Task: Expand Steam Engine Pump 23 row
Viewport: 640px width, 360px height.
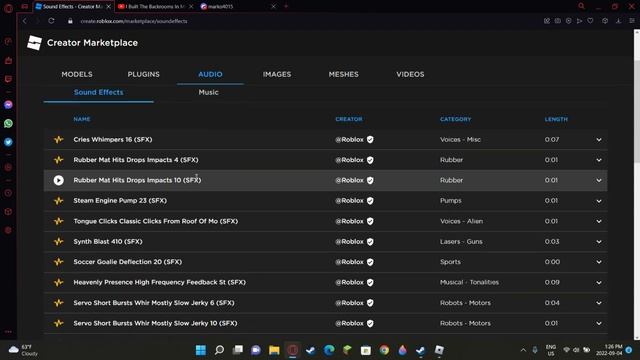Action: tap(599, 201)
